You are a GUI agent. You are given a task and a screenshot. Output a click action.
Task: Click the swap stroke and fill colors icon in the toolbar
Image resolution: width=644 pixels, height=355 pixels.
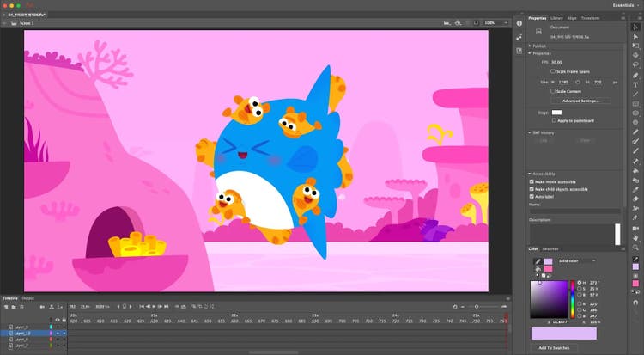coord(638,291)
